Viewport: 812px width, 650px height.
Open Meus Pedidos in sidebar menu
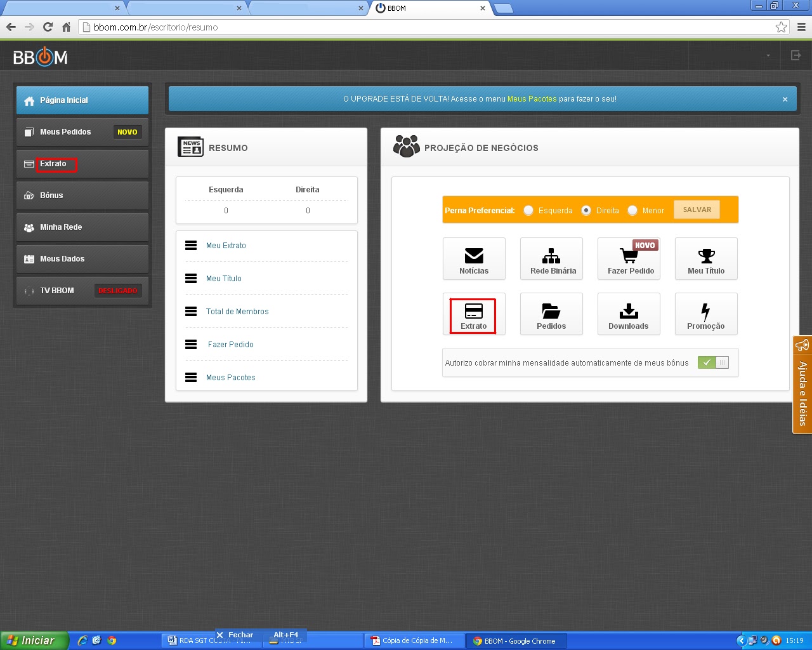(x=82, y=132)
